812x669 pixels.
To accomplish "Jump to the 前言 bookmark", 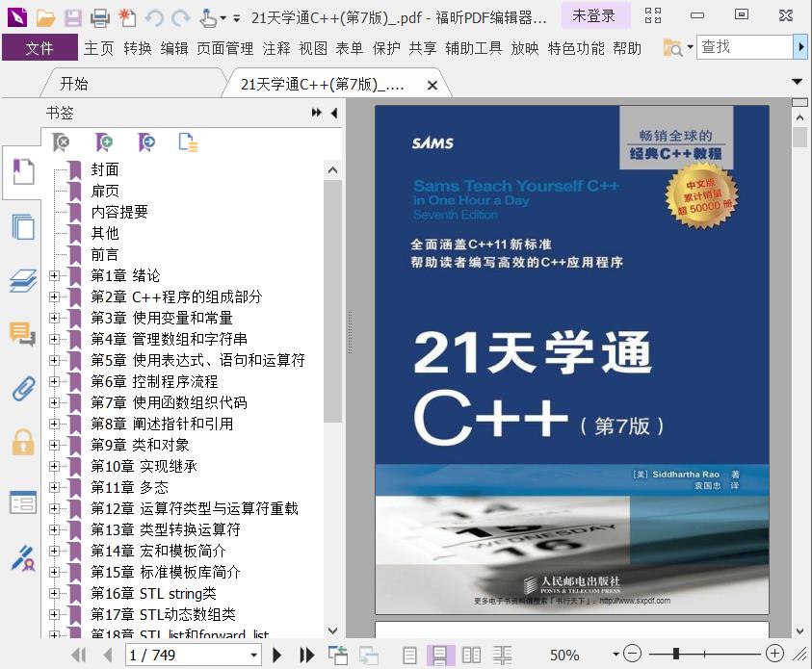I will (x=105, y=254).
